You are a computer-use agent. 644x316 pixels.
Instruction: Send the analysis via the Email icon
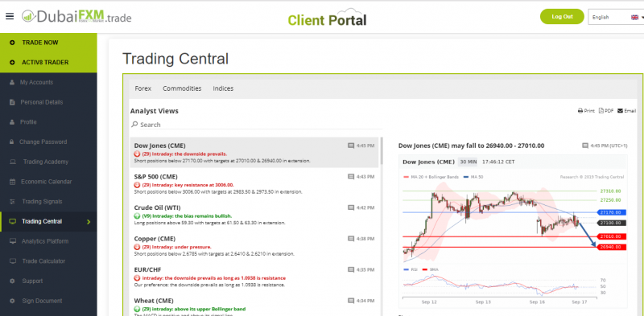click(620, 111)
